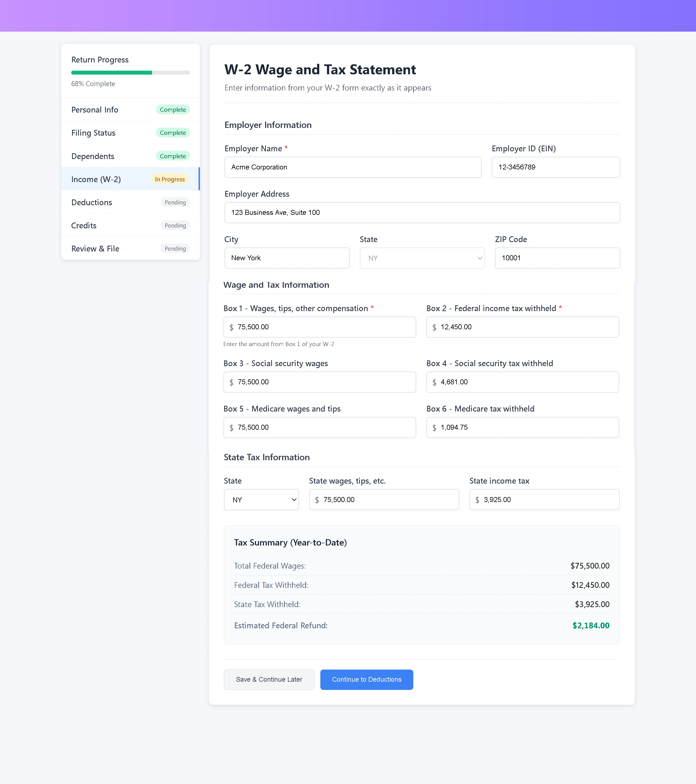
Task: Go to Review & File step
Action: point(130,249)
